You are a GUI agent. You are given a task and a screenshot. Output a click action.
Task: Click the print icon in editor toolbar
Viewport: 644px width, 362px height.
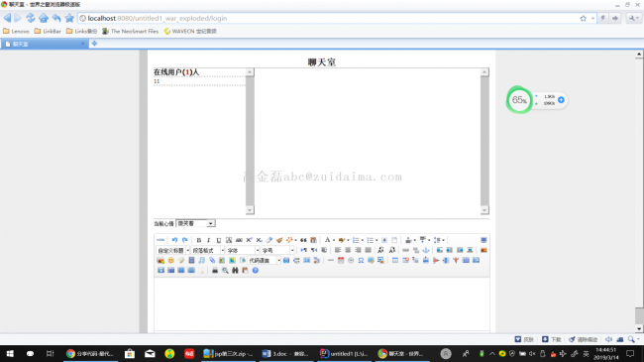pos(215,271)
